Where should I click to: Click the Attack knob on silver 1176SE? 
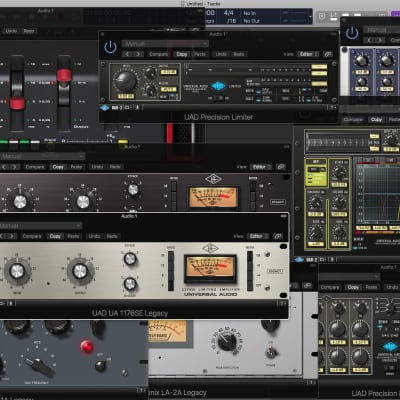pos(130,259)
